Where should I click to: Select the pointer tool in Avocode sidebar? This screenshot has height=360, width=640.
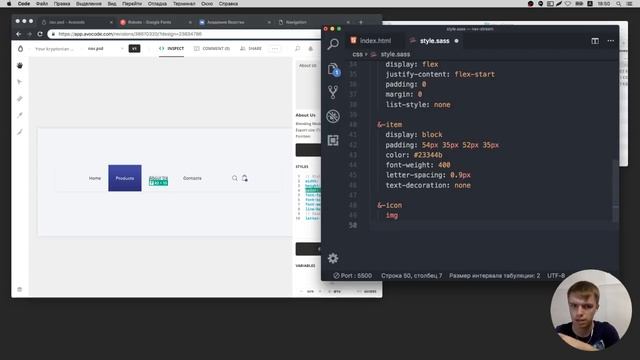[x=20, y=82]
